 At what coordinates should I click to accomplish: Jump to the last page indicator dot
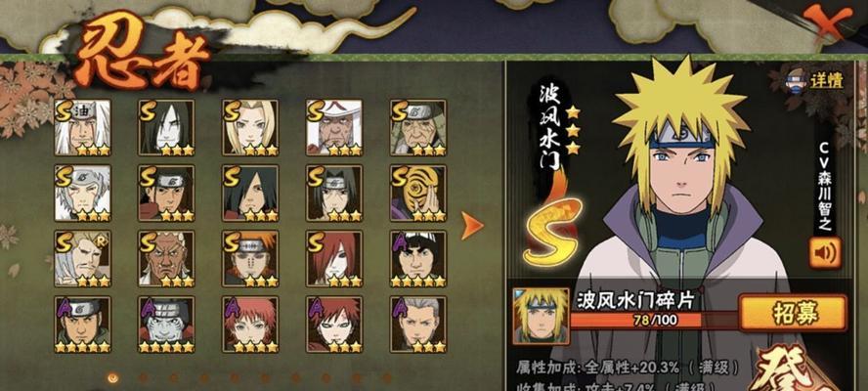386,377
